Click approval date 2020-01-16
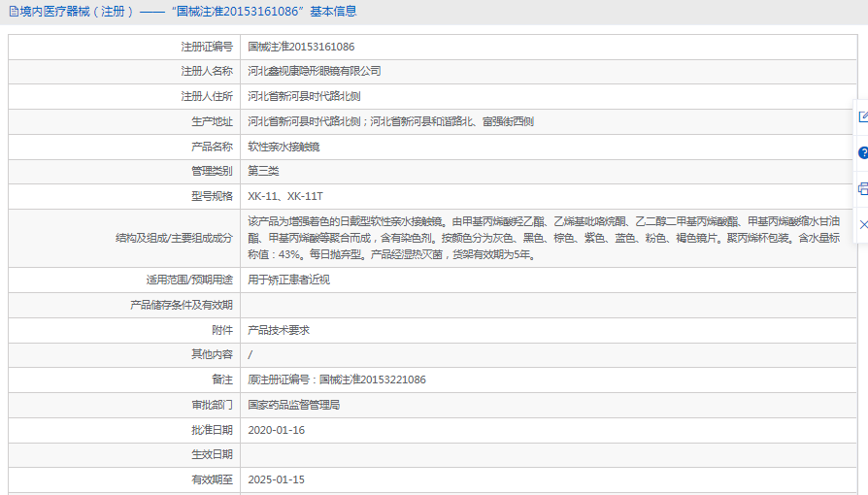The width and height of the screenshot is (868, 495). click(276, 430)
